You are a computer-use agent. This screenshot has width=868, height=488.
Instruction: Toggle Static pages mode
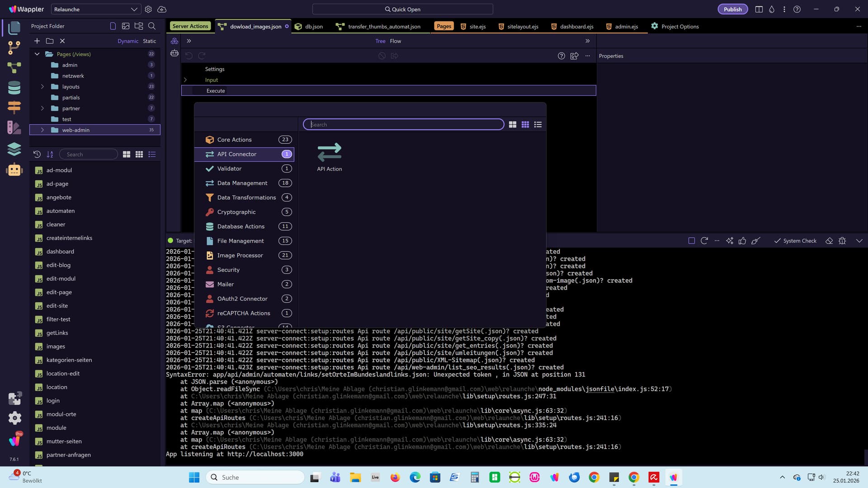tap(149, 41)
